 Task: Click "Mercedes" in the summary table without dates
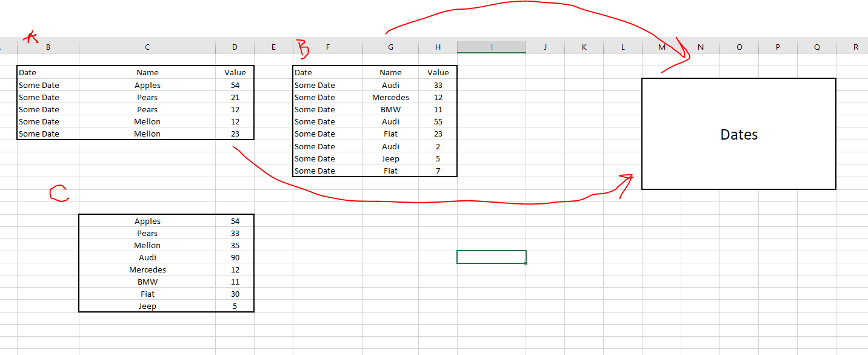coord(147,269)
